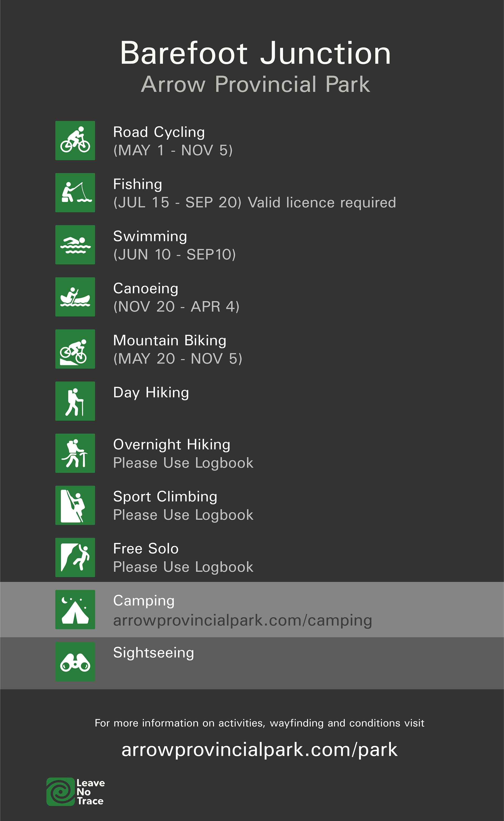This screenshot has height=821, width=504.
Task: Click the Mountain Biking icon
Action: [x=75, y=349]
